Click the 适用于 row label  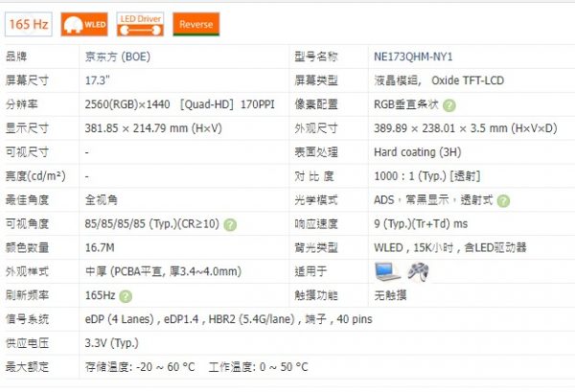(310, 272)
